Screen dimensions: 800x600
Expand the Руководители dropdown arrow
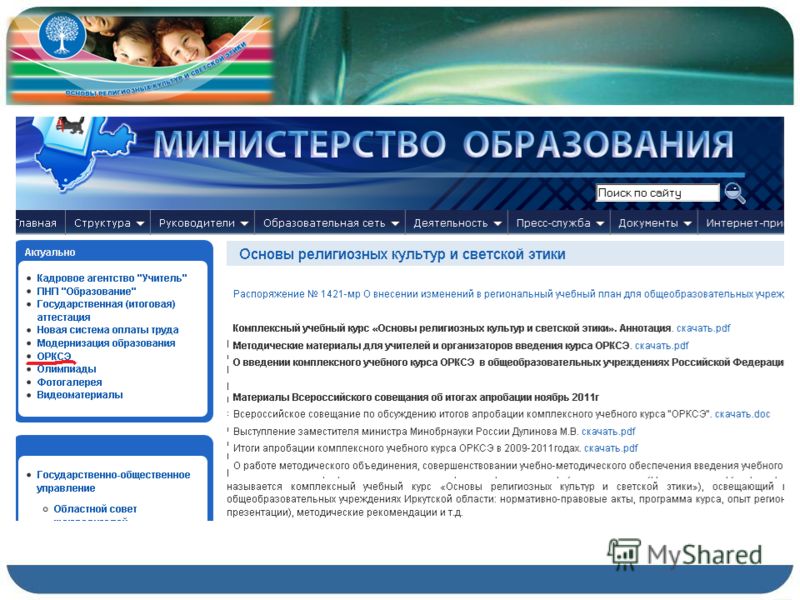(244, 223)
